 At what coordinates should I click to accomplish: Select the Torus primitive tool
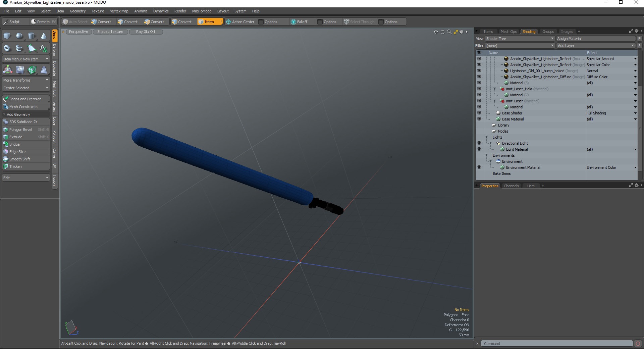click(7, 48)
